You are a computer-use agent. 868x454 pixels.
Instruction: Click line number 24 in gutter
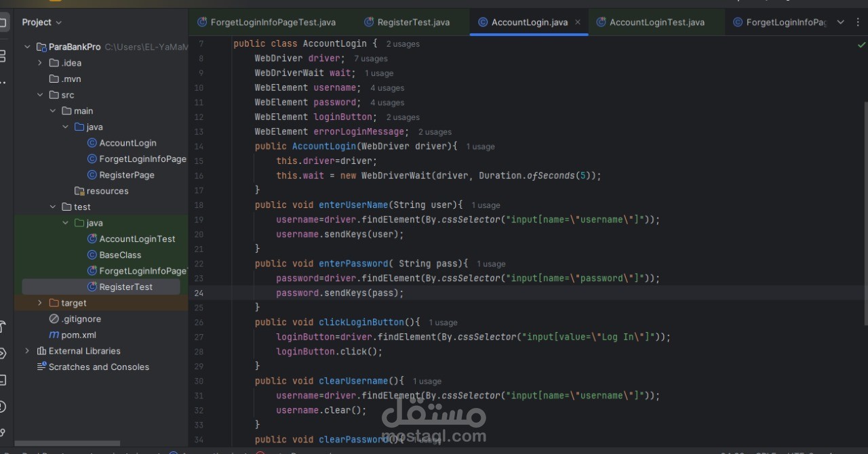click(x=199, y=293)
